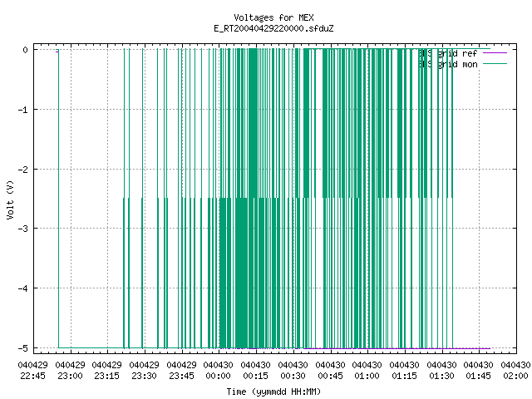Click the 'Time (yymmdd HH:MM)' x-axis label
The width and height of the screenshot is (532, 399).
273,392
